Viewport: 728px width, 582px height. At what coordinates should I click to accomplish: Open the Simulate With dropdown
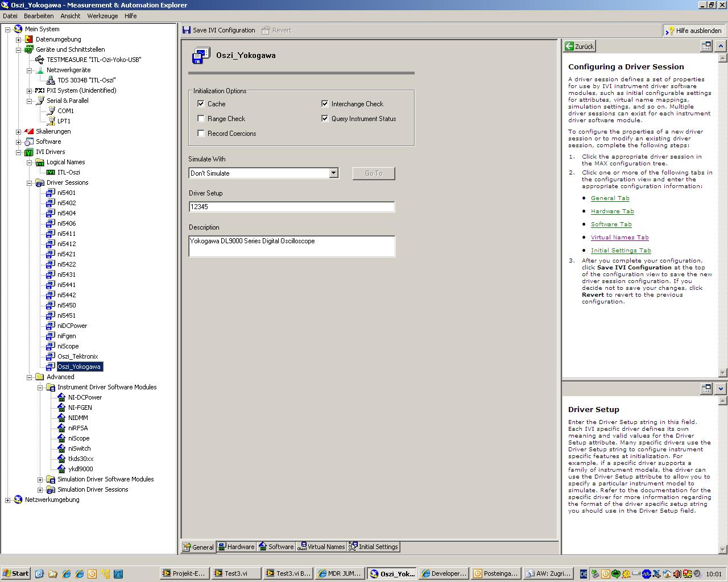click(x=333, y=173)
